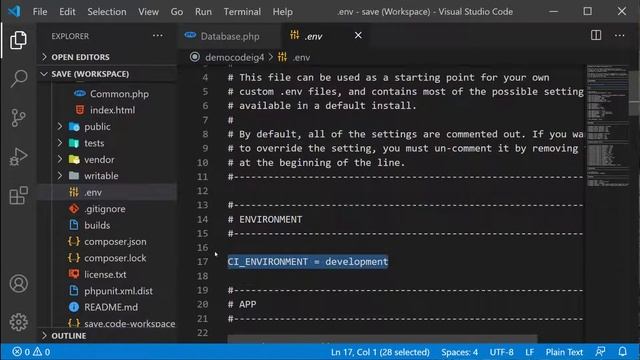Open the Manage gear icon

click(18, 322)
